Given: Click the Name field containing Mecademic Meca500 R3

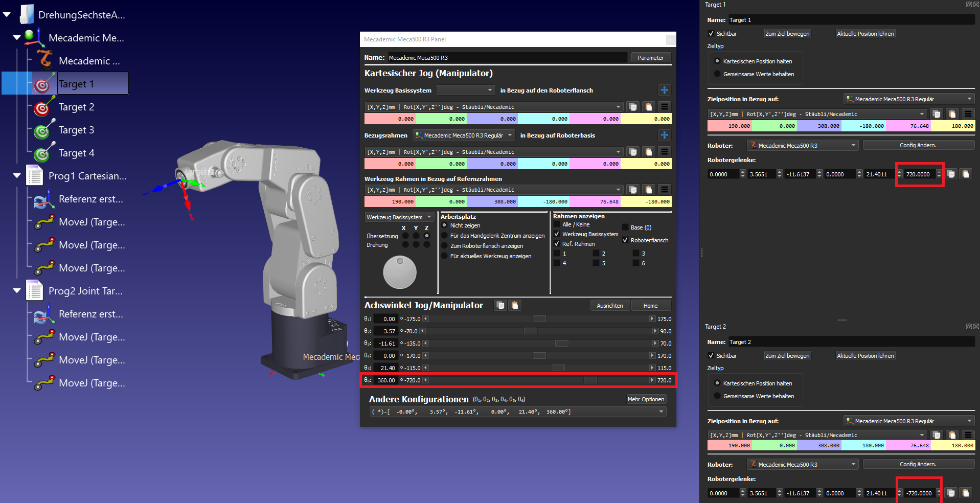Looking at the screenshot, I should [507, 58].
